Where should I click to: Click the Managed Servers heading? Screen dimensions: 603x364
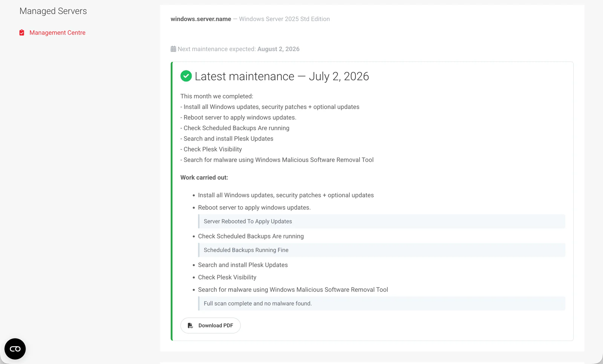tap(53, 11)
